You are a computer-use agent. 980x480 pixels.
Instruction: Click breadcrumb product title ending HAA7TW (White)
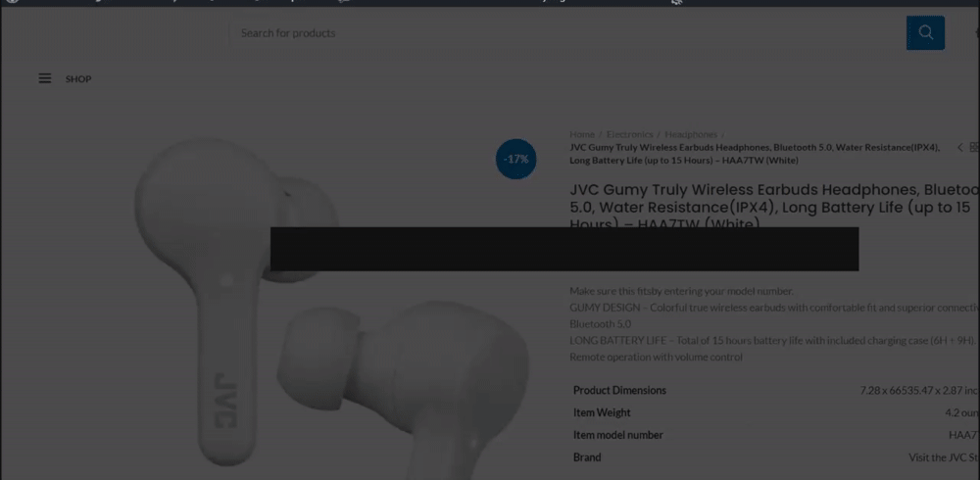point(755,154)
